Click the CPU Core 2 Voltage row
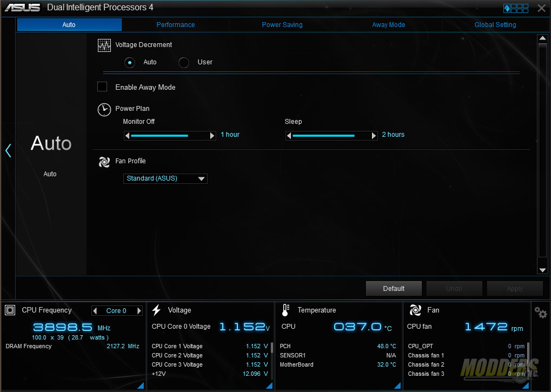The height and width of the screenshot is (392, 551). pyautogui.click(x=210, y=355)
